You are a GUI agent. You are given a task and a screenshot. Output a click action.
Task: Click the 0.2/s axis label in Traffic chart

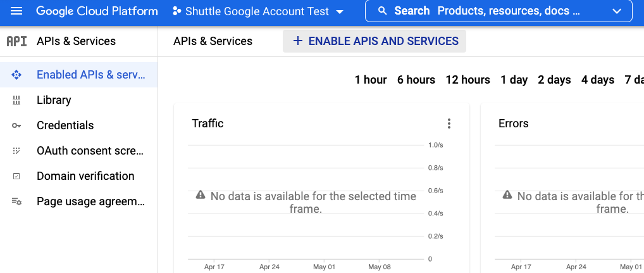pos(436,236)
